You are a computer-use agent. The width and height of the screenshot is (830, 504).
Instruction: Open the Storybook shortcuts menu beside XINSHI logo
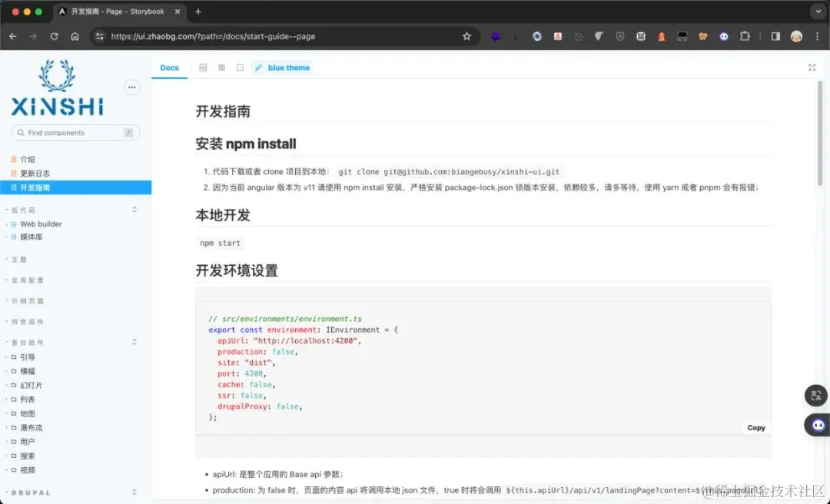tap(131, 88)
